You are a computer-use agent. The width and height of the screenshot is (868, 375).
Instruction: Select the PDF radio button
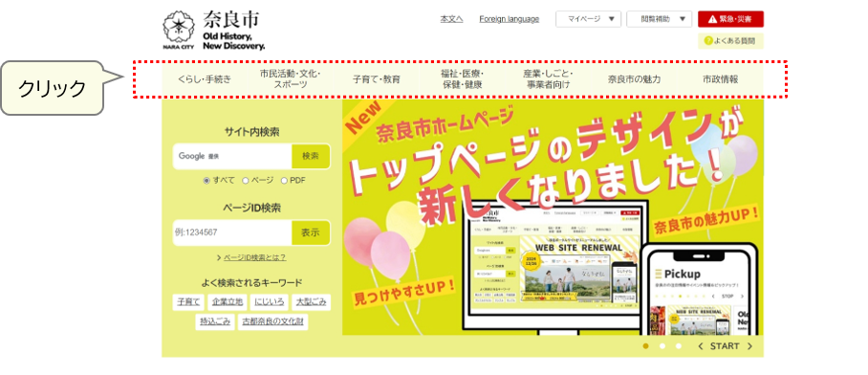(285, 181)
